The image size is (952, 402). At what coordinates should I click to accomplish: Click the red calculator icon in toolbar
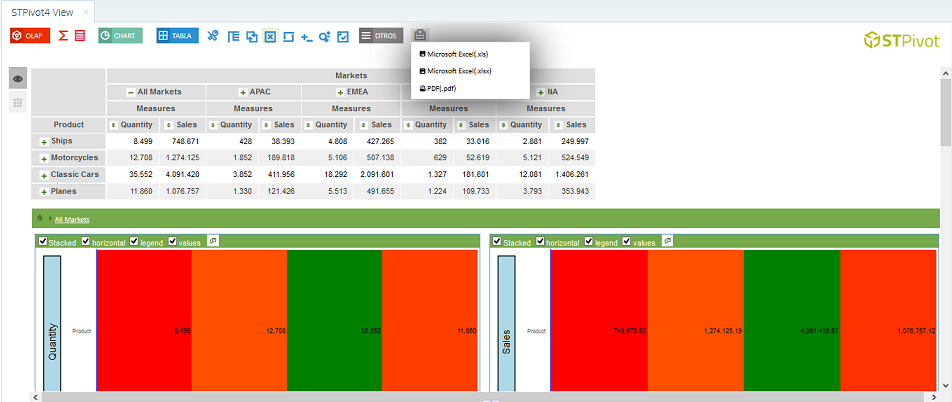tap(80, 36)
